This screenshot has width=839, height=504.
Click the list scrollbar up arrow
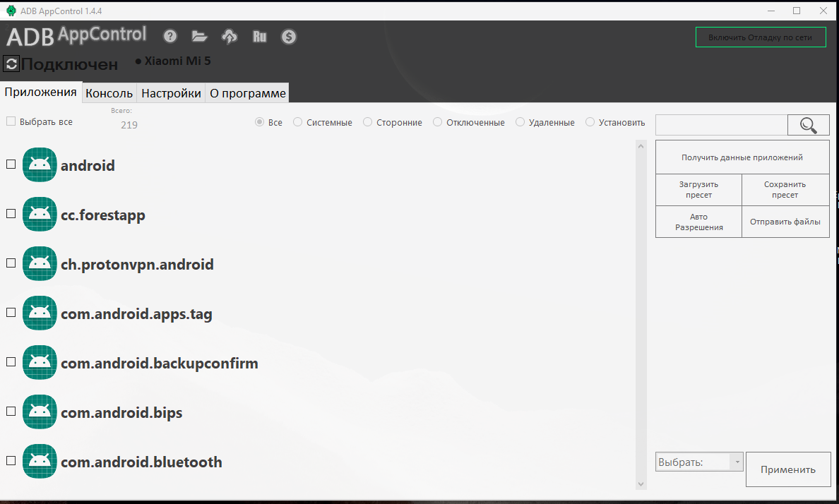click(641, 146)
